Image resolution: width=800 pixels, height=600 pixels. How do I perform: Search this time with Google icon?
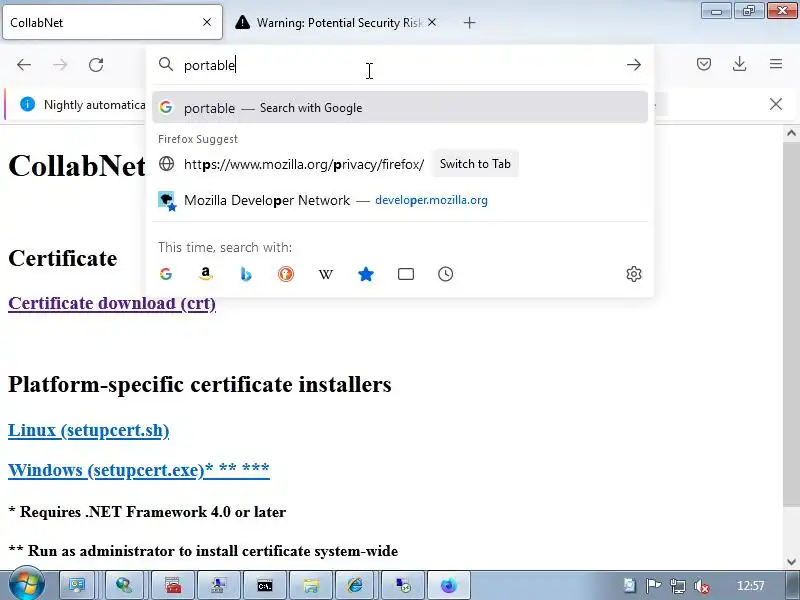pos(166,274)
